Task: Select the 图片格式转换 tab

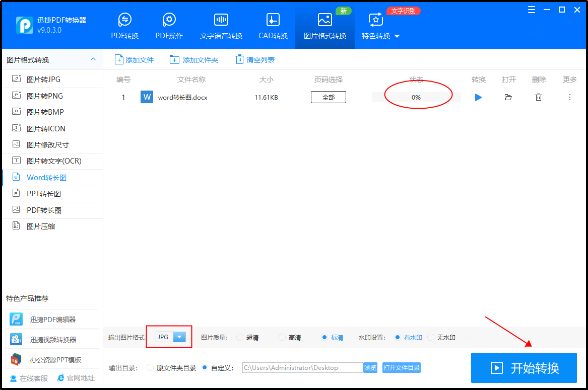Action: point(325,26)
